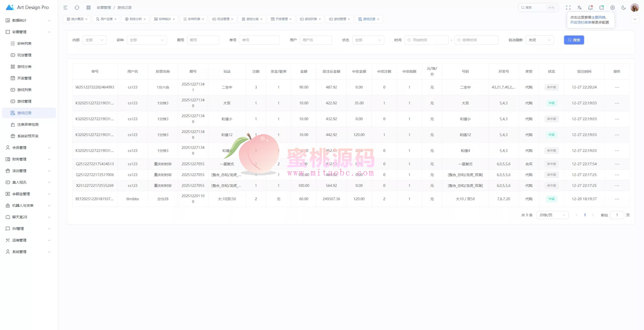Screen dimensions: 644x330
Task: Click the 主题风格 link in the tooltip
Action: (x=598, y=17)
